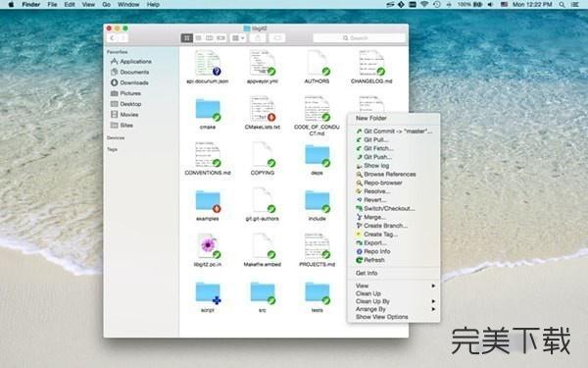
Task: Select the modified CMakeLists.txt file
Action: click(263, 109)
